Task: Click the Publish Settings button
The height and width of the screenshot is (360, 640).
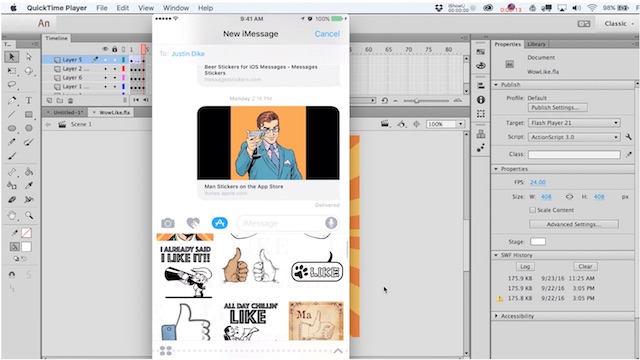Action: point(558,107)
